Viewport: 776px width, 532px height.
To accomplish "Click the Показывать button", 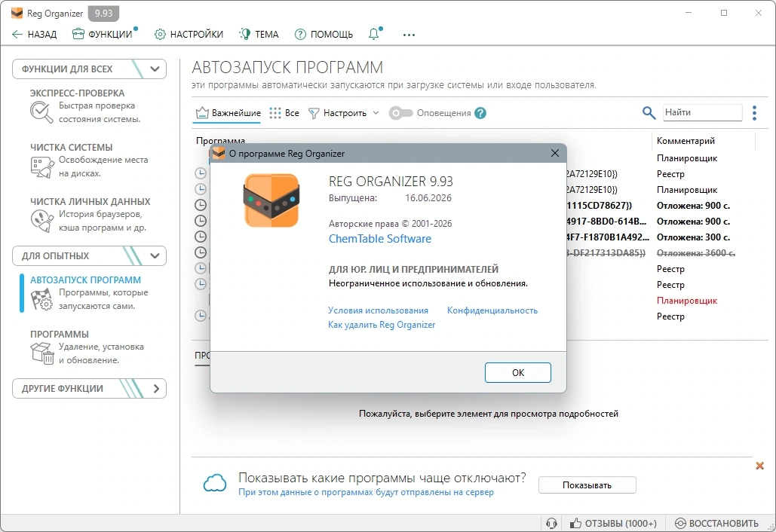I will (x=587, y=485).
